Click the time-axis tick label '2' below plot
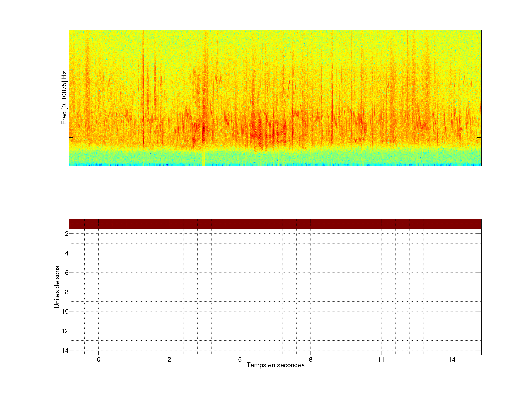This screenshot has width=532, height=399. (169, 359)
